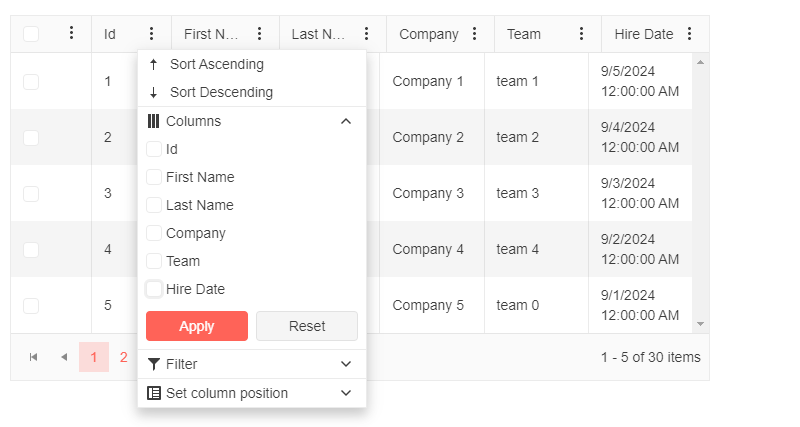Collapse the Columns section
This screenshot has height=427, width=800.
click(x=346, y=121)
